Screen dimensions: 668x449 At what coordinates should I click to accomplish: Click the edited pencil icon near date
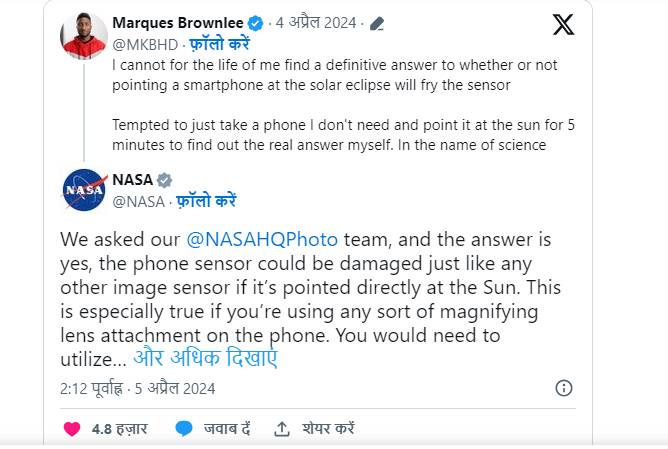click(377, 23)
